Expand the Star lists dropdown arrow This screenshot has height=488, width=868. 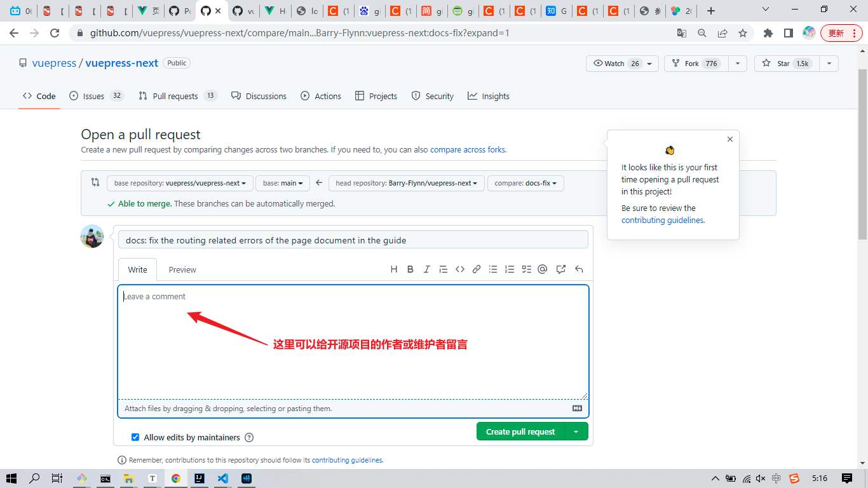click(x=829, y=64)
